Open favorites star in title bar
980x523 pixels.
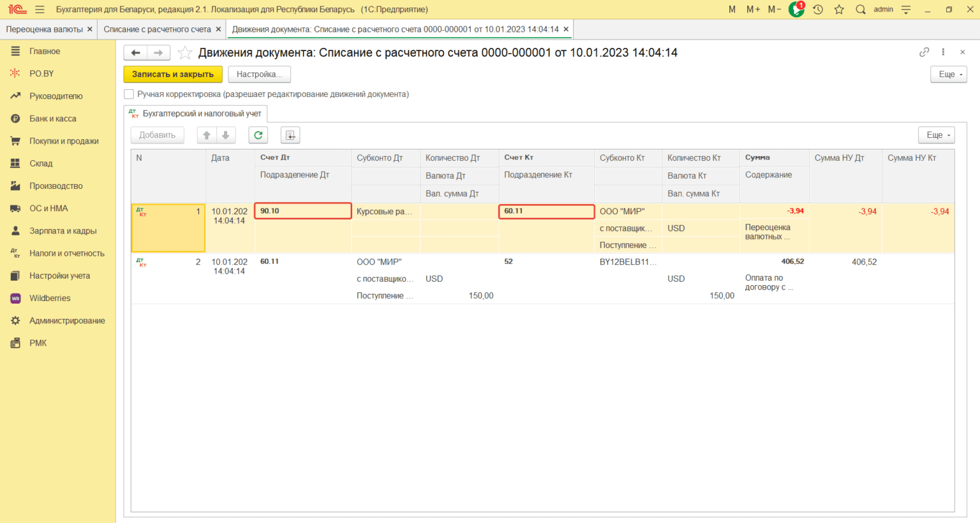(839, 10)
